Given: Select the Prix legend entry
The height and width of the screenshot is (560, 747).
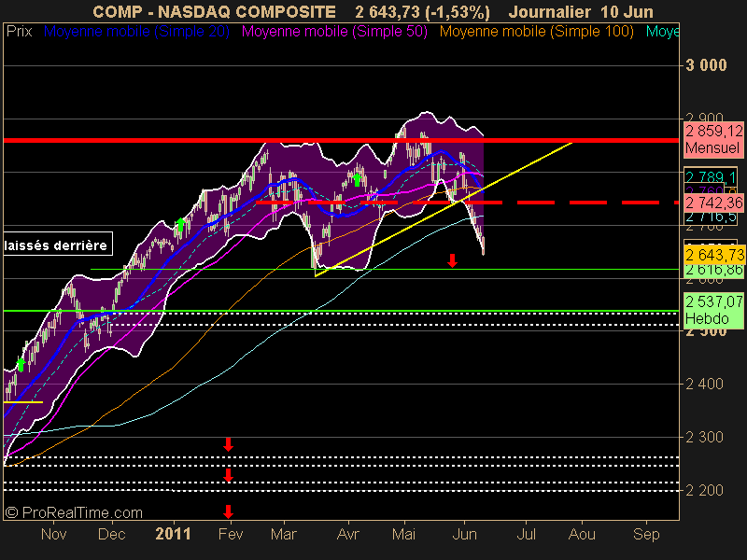Looking at the screenshot, I should coord(19,32).
